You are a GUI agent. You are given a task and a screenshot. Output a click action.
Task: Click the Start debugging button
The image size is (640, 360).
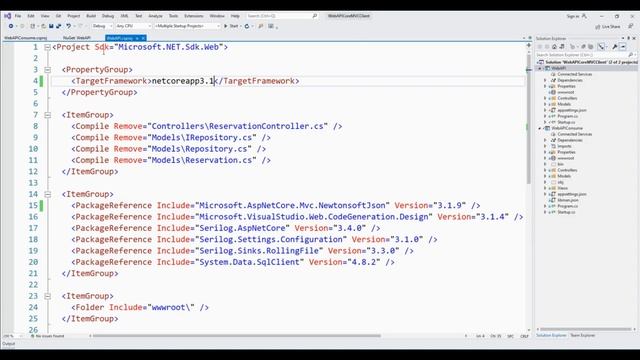[x=231, y=26]
